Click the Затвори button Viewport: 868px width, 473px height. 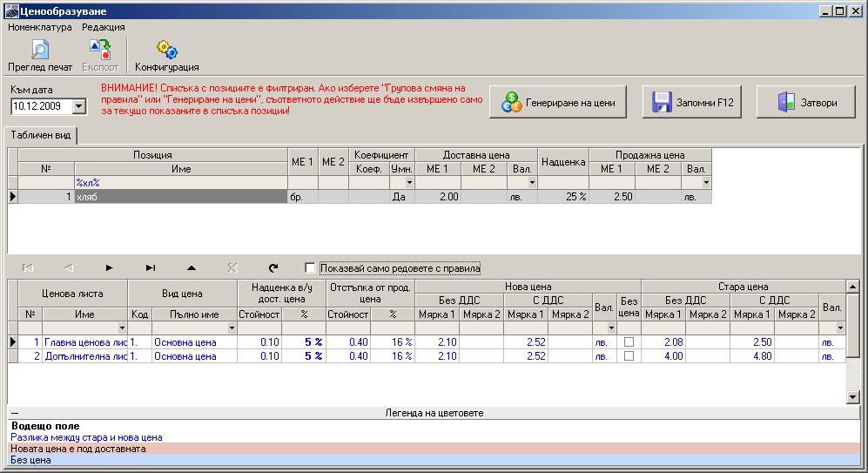click(x=805, y=102)
